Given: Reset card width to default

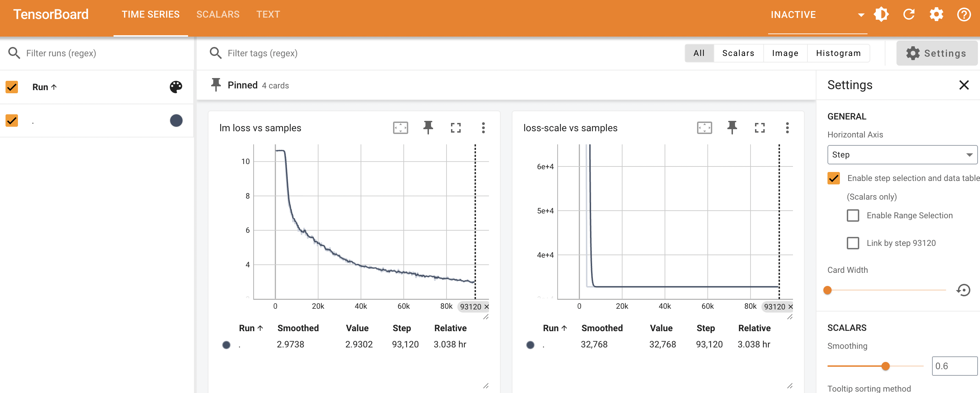Looking at the screenshot, I should tap(963, 290).
